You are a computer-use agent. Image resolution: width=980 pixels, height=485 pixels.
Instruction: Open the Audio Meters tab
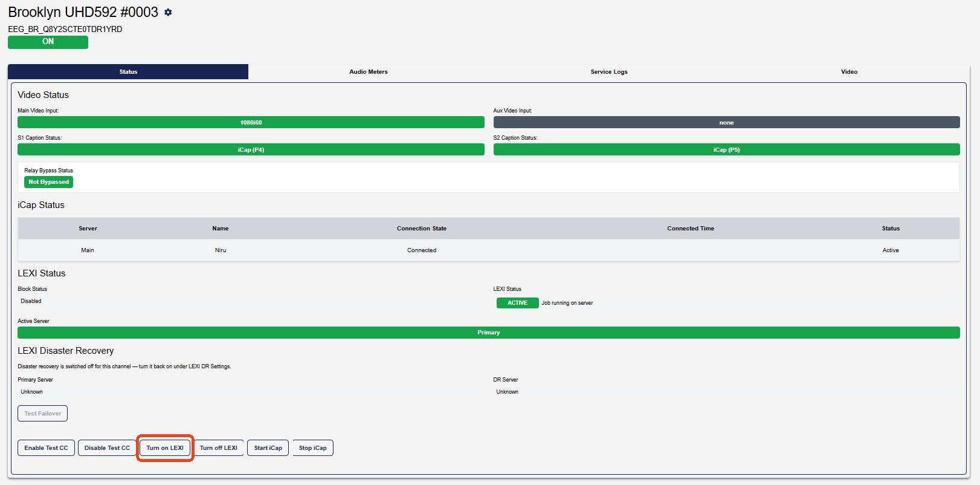pos(369,72)
